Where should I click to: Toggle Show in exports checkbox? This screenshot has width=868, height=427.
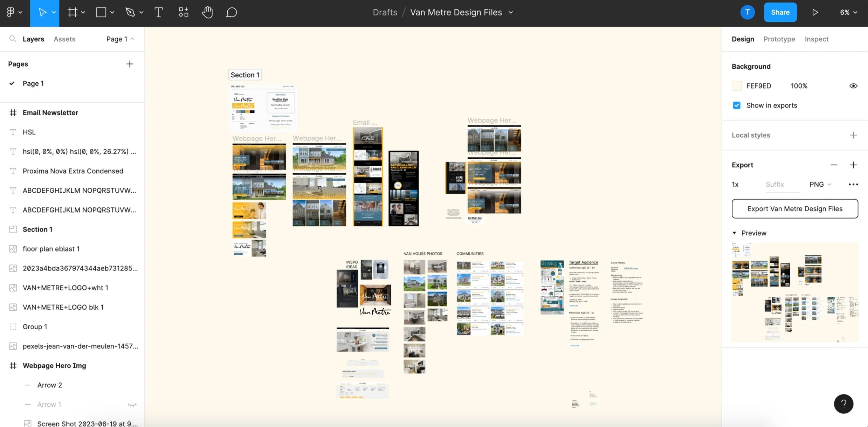(x=737, y=105)
